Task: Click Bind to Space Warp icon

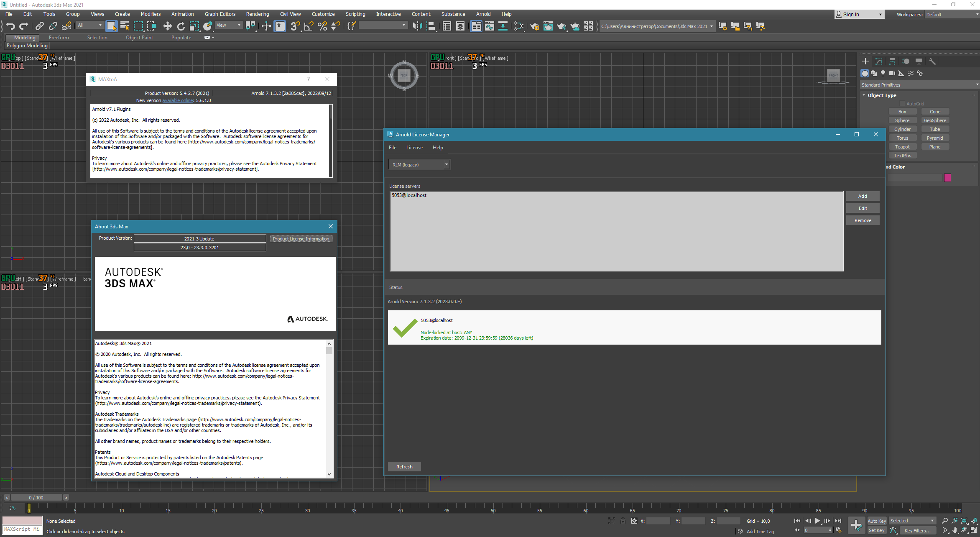Action: 66,26
